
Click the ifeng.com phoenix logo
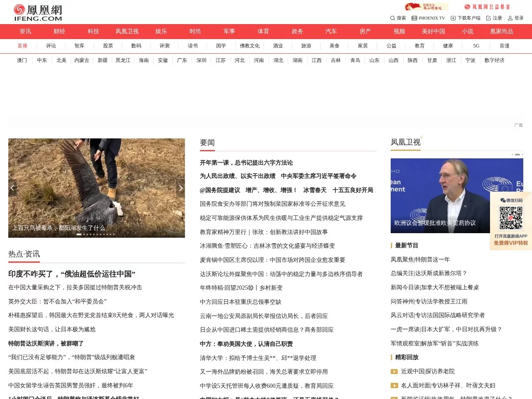(x=37, y=12)
